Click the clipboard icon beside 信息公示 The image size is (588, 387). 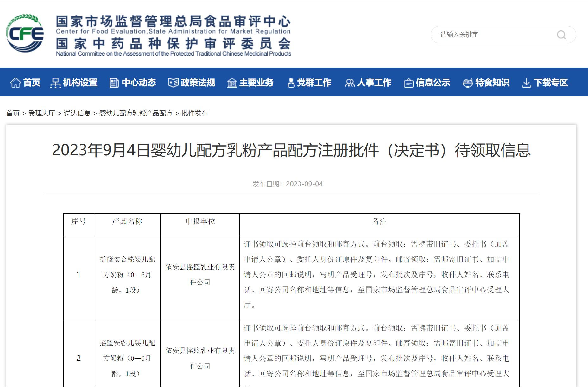[x=408, y=83]
